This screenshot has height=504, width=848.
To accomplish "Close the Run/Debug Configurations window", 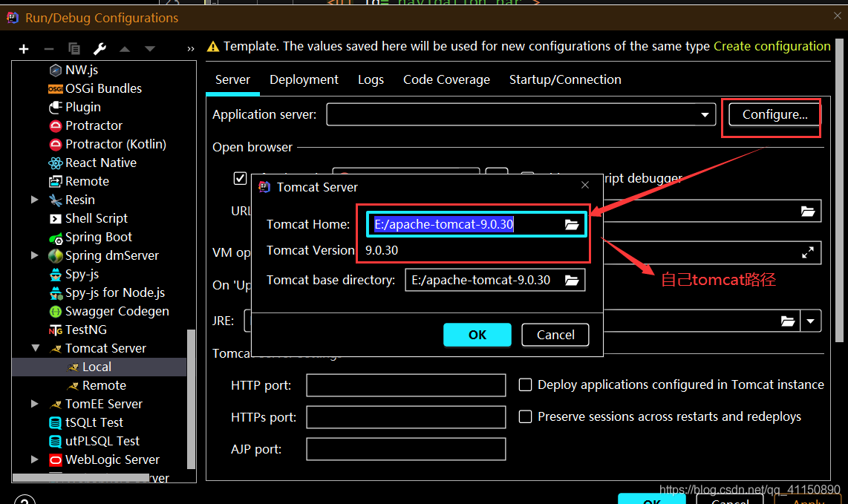I will click(837, 16).
